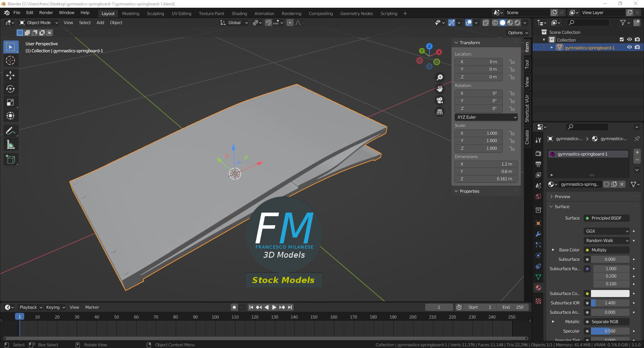Toggle snapping magnet
Screen dimensions: 644x348
(268, 23)
